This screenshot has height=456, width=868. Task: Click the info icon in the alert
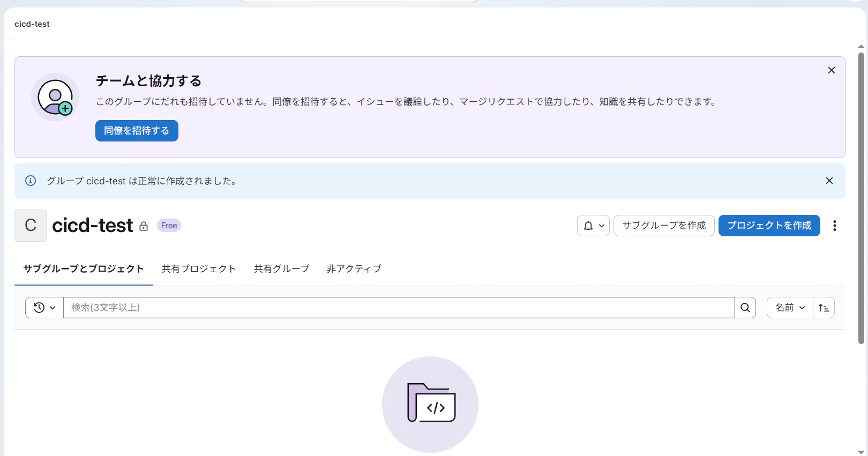(31, 181)
